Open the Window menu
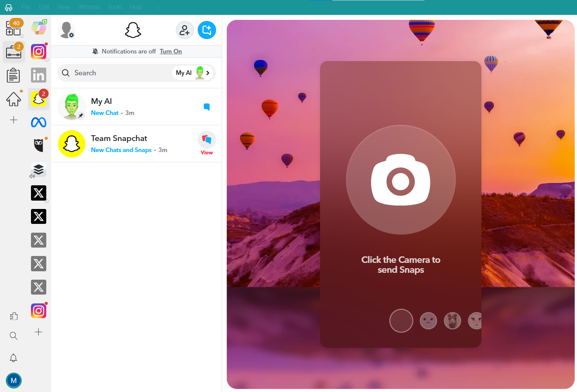The width and height of the screenshot is (577, 392). [x=89, y=7]
